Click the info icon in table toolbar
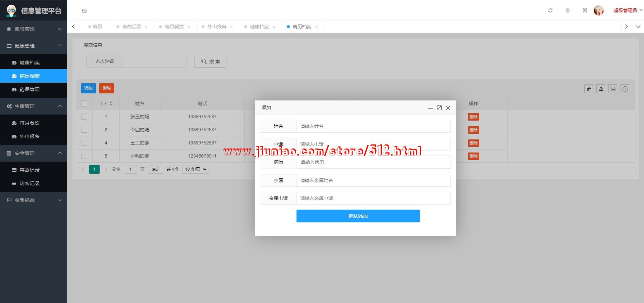This screenshot has width=644, height=303. click(x=625, y=89)
